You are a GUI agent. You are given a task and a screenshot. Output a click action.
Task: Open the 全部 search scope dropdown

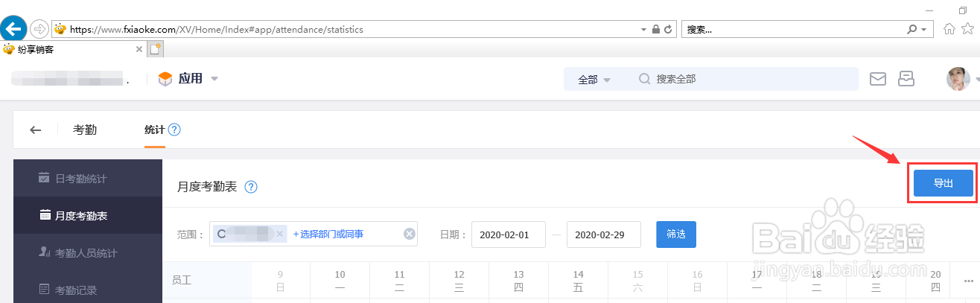594,80
